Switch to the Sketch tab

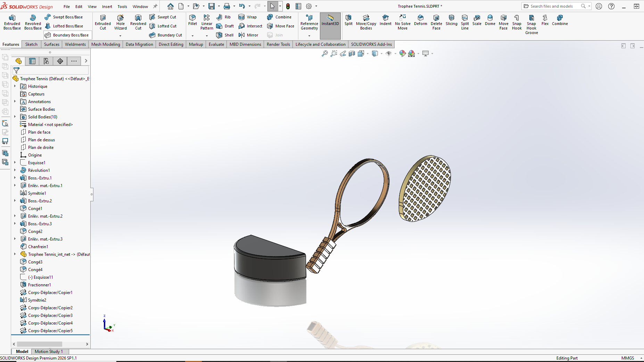pos(31,44)
